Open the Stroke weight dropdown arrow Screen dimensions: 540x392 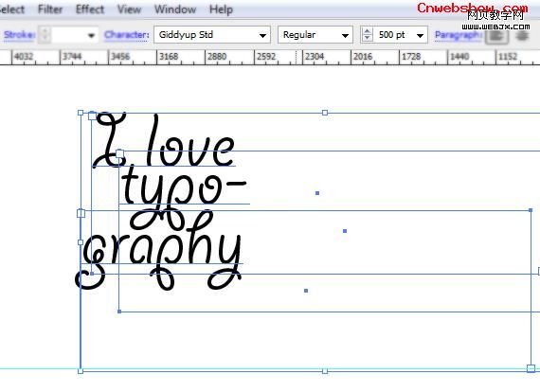91,35
